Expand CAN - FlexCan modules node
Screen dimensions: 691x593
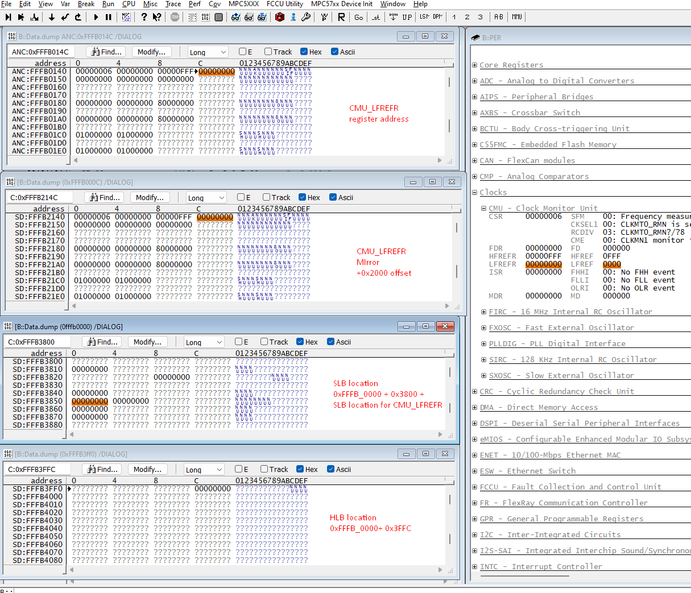[475, 160]
